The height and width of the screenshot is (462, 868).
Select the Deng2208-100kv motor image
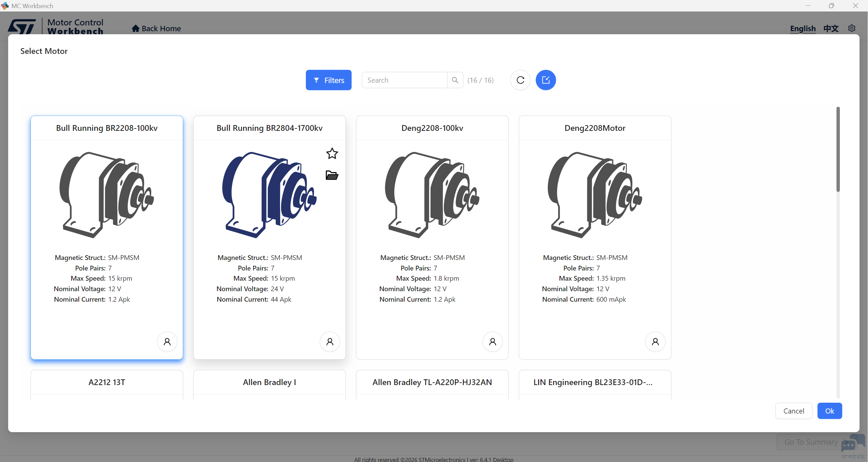(432, 195)
